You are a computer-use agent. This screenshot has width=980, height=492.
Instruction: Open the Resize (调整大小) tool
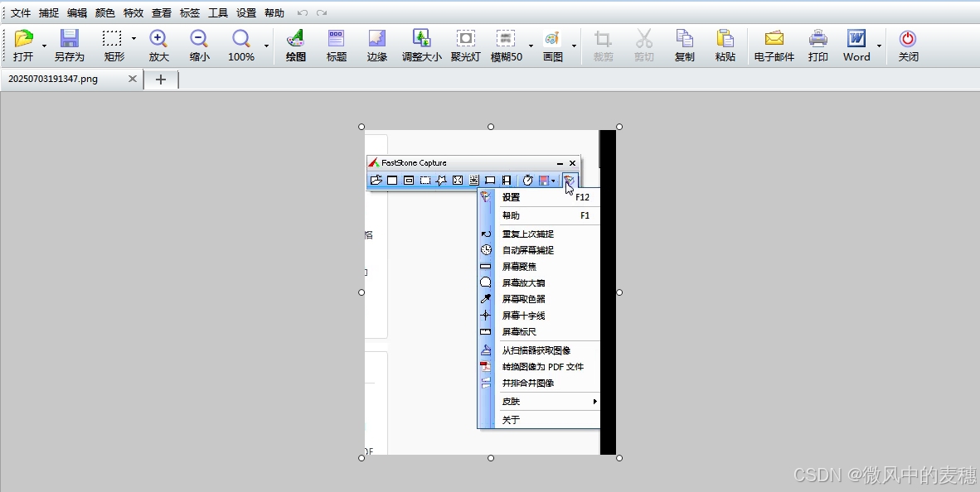[422, 46]
